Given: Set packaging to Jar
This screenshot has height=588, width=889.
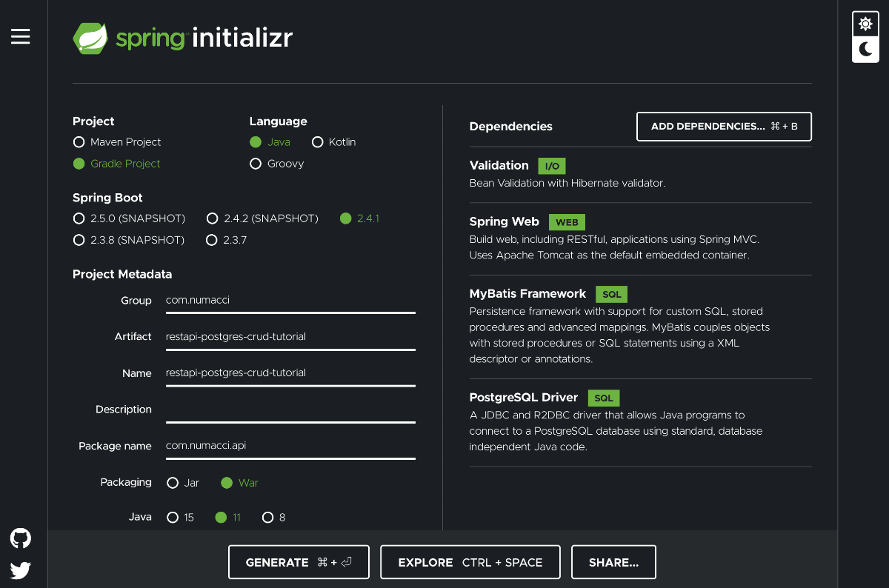Looking at the screenshot, I should 183,483.
